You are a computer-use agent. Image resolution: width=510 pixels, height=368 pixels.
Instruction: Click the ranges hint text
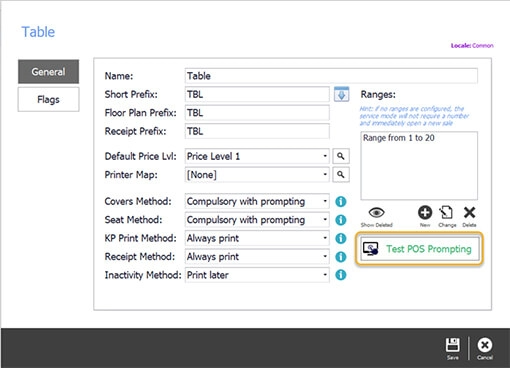click(414, 116)
